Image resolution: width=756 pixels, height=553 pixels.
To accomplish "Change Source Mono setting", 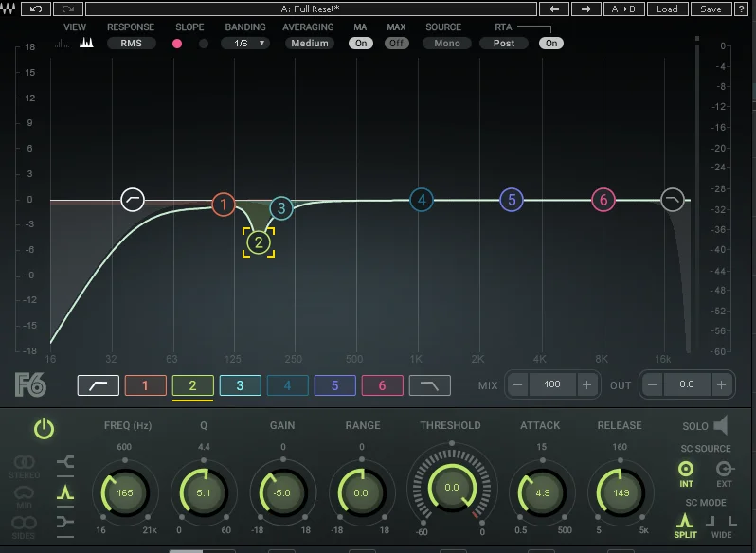I will 447,44.
